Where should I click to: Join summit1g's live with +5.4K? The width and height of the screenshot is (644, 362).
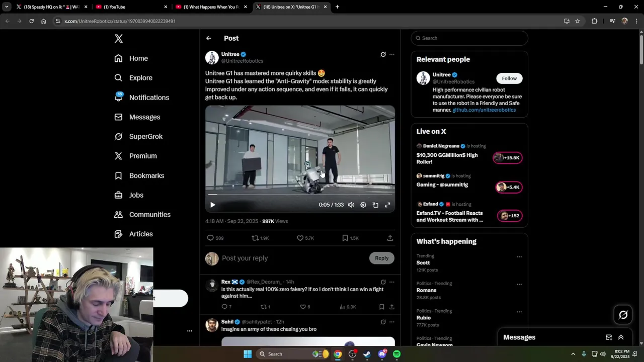(509, 187)
